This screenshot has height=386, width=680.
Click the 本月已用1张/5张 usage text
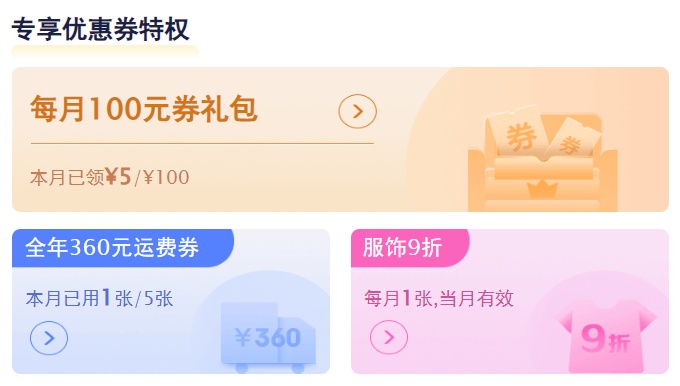coord(99,298)
